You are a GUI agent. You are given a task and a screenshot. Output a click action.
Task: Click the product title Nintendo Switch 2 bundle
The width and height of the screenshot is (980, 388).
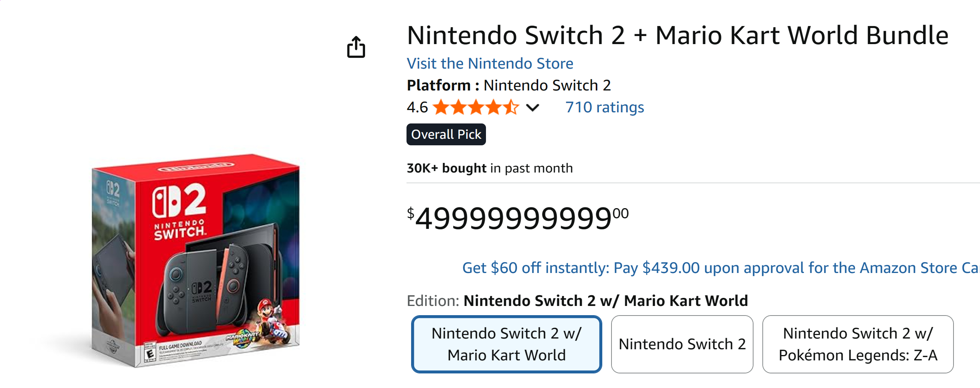[x=678, y=35]
